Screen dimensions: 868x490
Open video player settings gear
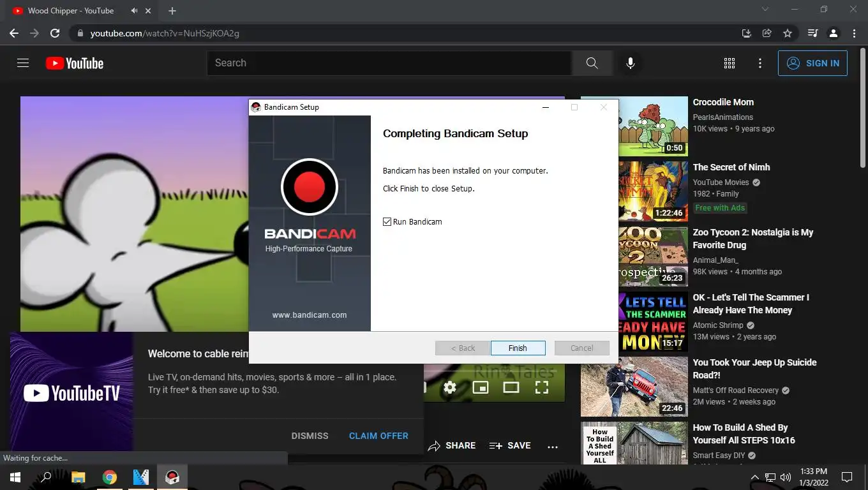(x=450, y=387)
